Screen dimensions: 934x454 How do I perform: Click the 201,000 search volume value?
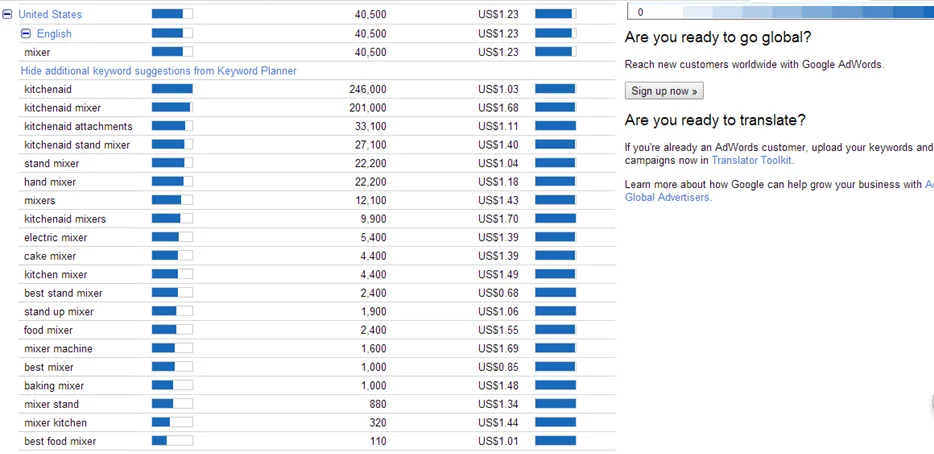click(368, 108)
